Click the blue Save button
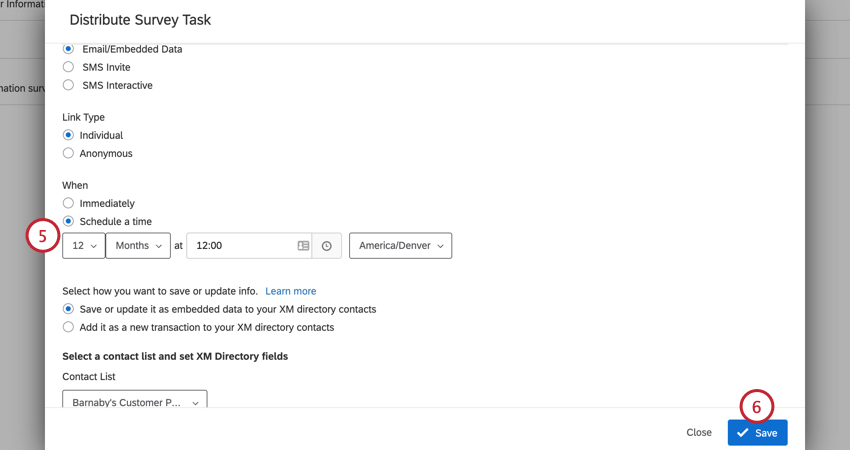 pos(757,433)
